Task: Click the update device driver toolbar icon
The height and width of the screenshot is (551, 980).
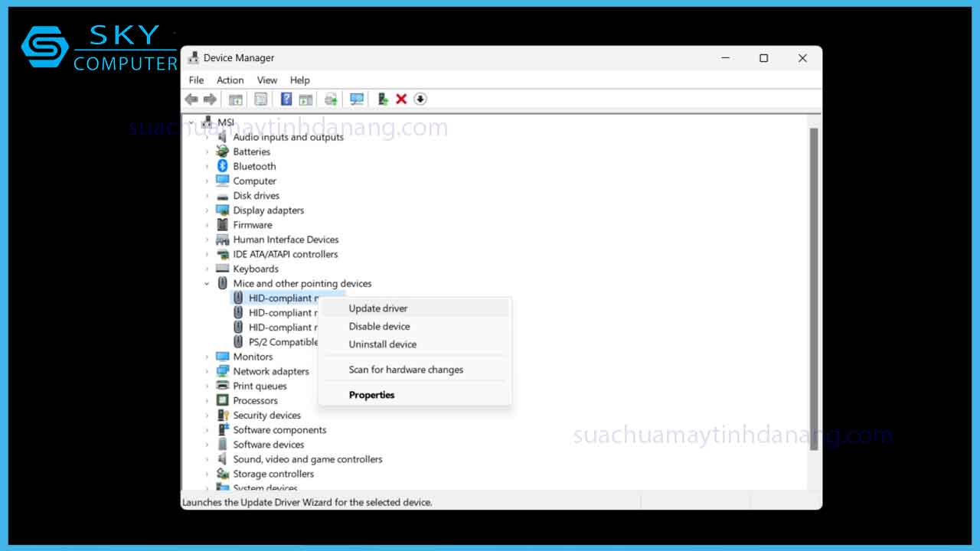Action: tap(383, 99)
